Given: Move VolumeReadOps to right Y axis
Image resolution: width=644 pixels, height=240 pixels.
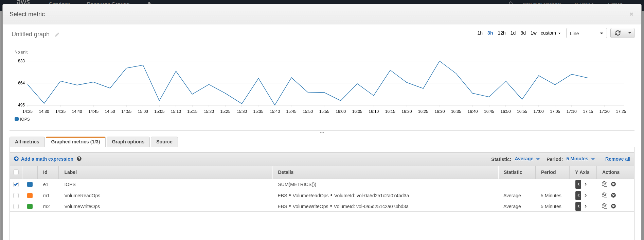Looking at the screenshot, I should 586,196.
